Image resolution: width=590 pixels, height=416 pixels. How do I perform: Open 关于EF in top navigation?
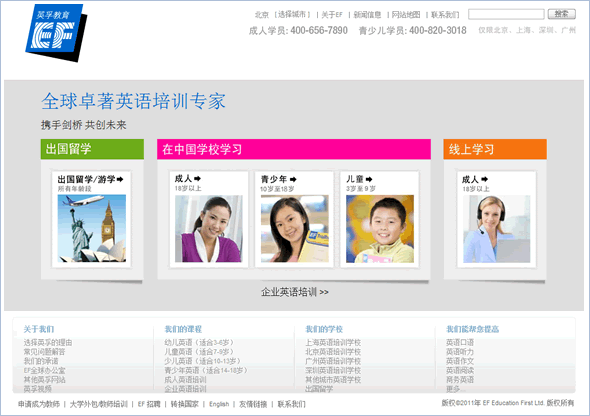pyautogui.click(x=332, y=15)
